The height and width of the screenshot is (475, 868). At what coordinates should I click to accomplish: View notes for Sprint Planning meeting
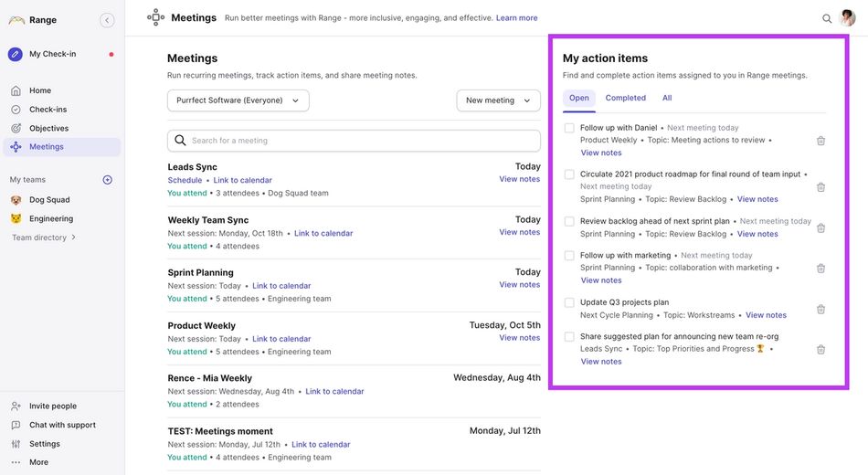[519, 285]
